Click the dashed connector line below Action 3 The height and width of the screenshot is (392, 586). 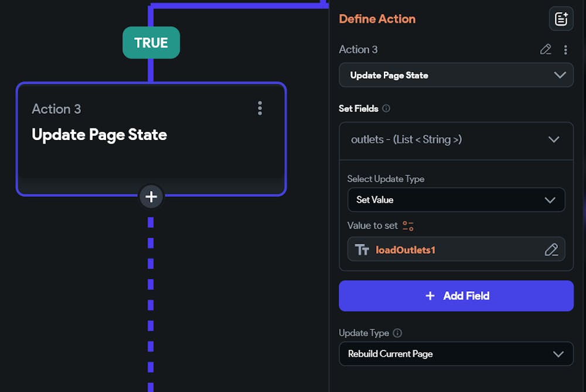(x=151, y=293)
